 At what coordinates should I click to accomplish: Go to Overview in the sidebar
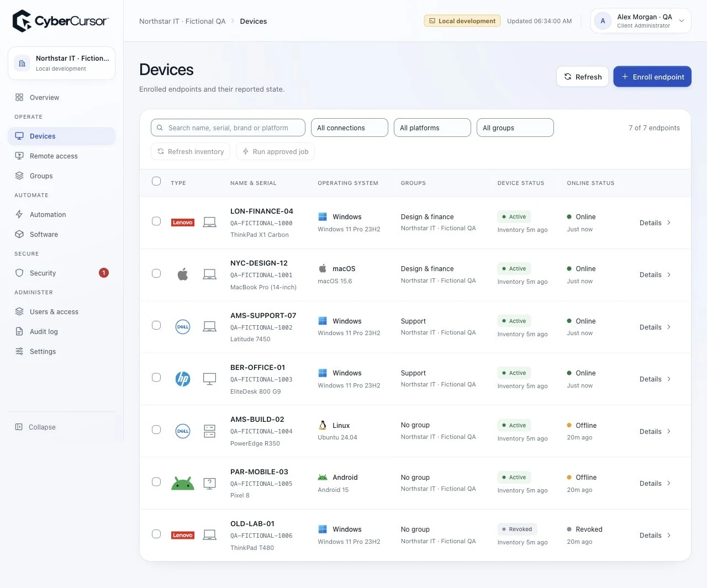click(61, 97)
